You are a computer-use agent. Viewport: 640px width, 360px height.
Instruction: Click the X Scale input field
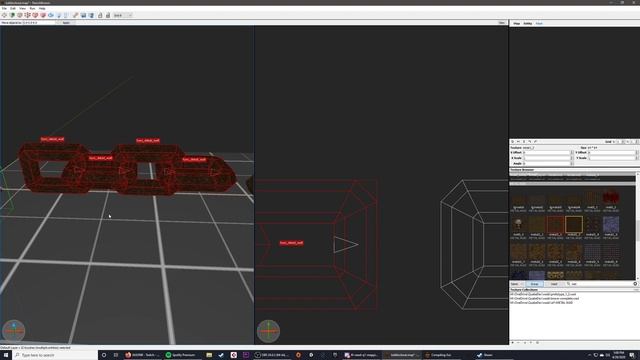546,158
